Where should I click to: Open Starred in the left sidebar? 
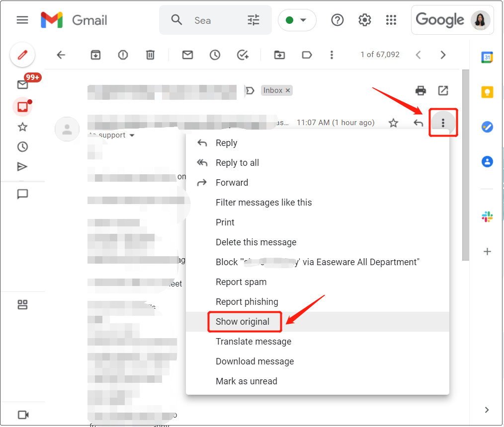click(22, 127)
